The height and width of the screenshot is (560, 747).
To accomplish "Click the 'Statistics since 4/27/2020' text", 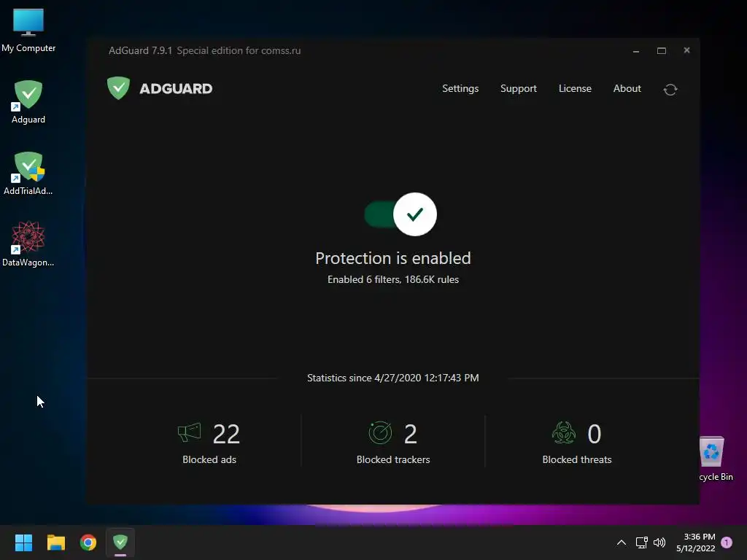I will 393,378.
